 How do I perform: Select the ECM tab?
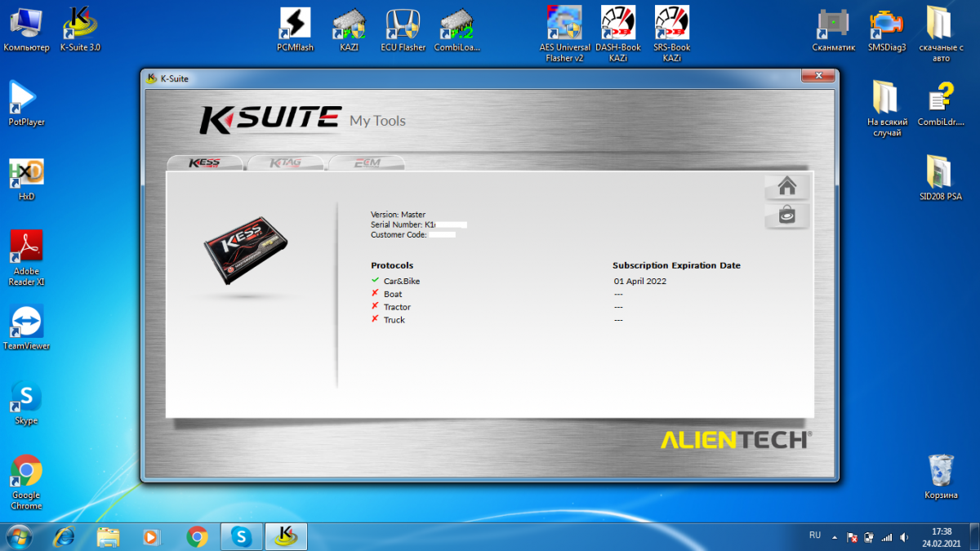pos(367,162)
